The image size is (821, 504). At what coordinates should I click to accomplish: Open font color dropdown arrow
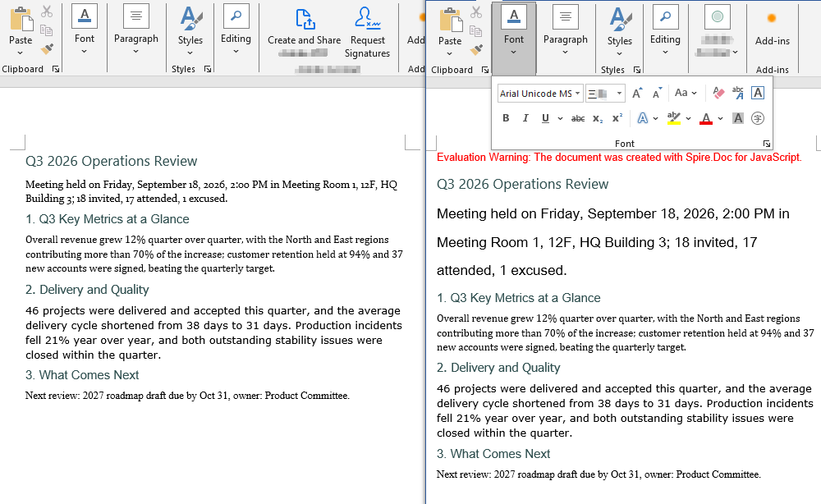(x=721, y=119)
